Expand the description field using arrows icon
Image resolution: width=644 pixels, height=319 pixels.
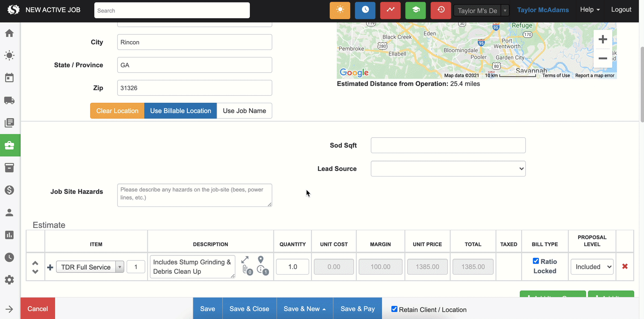[245, 260]
